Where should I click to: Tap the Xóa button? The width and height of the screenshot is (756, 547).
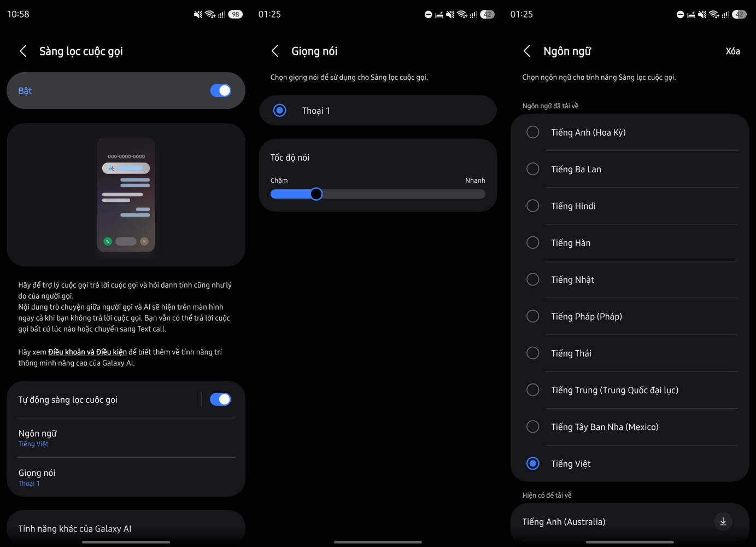point(732,51)
